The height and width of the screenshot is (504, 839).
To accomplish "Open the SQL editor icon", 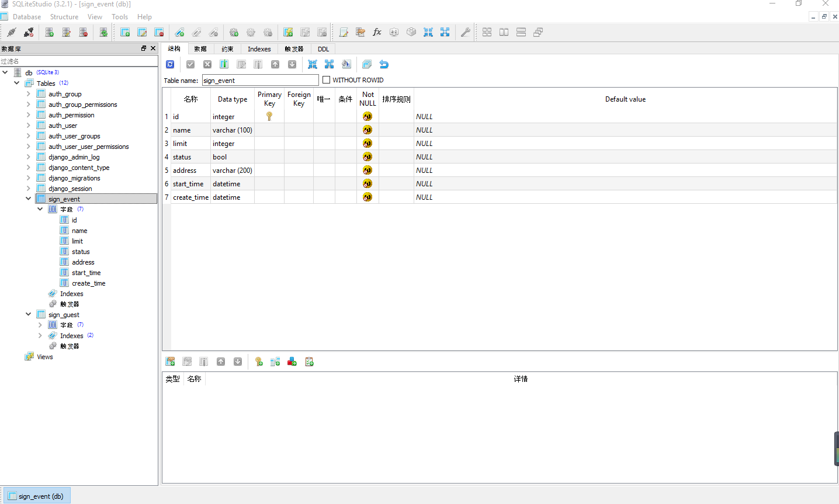I will coord(344,32).
